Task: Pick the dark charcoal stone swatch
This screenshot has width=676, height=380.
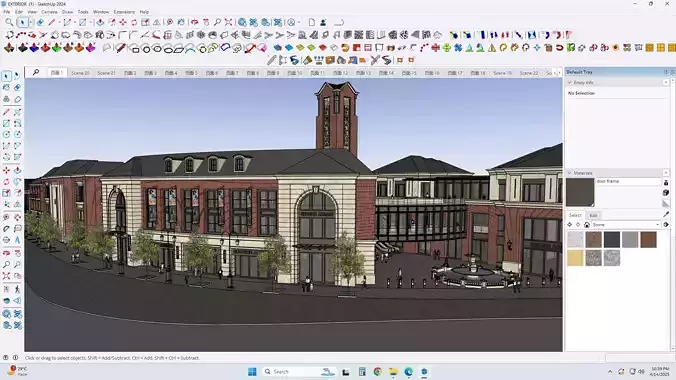Action: pyautogui.click(x=612, y=239)
